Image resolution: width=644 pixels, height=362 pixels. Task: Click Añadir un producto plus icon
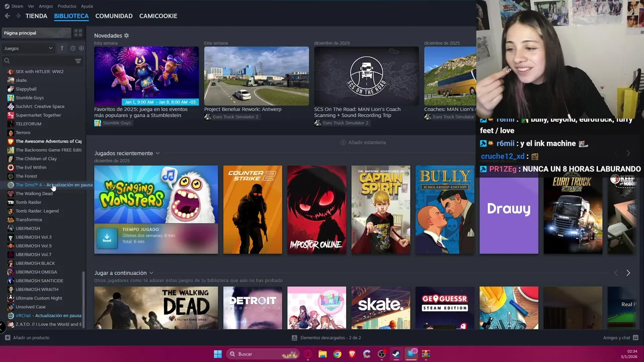pos(8,338)
